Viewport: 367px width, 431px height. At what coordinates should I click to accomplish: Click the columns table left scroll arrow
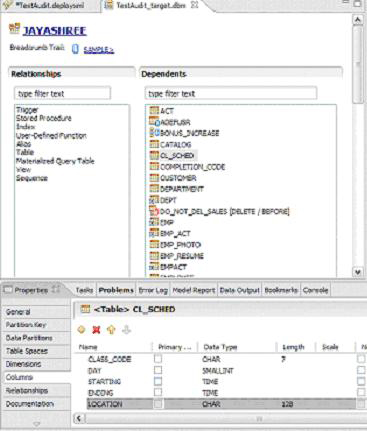(79, 418)
